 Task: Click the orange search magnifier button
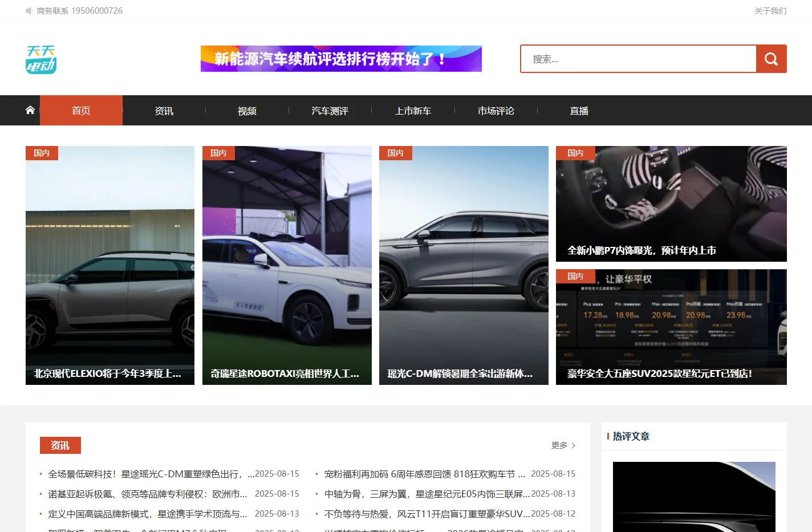(771, 59)
